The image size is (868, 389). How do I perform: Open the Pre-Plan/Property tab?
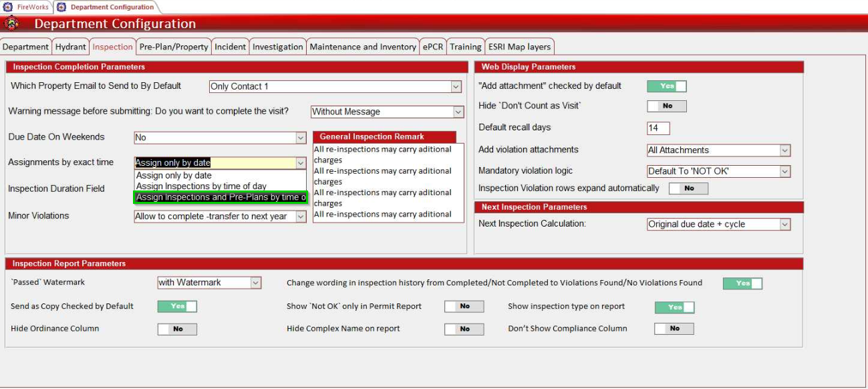[x=173, y=47]
